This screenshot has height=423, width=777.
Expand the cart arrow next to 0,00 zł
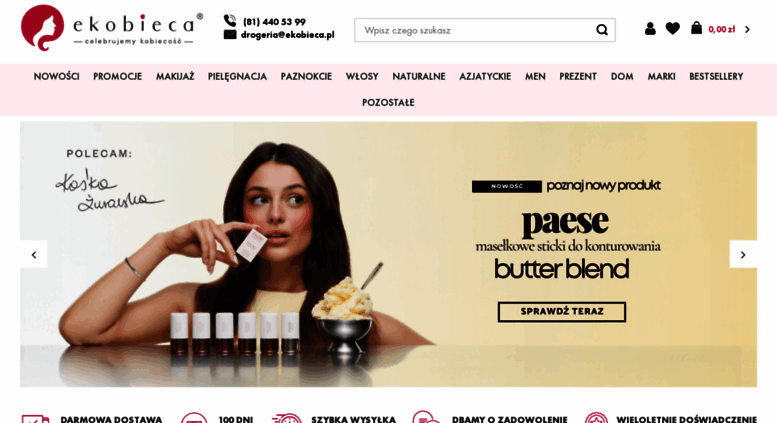tap(747, 30)
